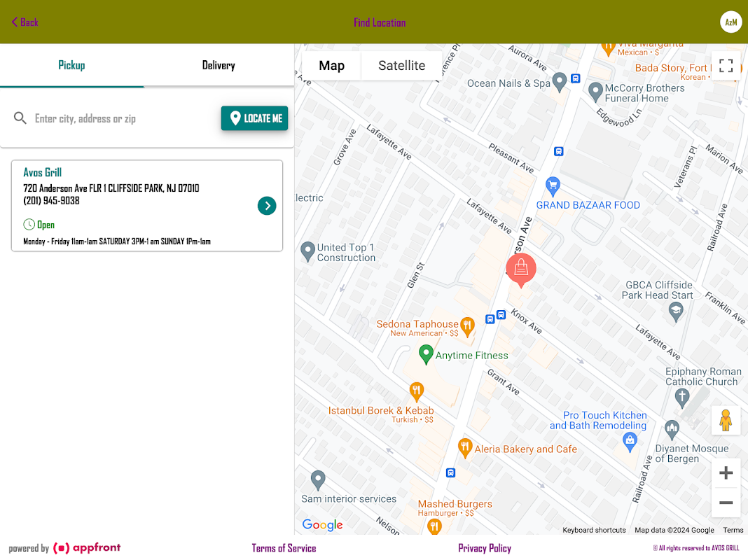Viewport: 748px width, 560px height.
Task: Click United Top 1 Construction pin
Action: 307,251
